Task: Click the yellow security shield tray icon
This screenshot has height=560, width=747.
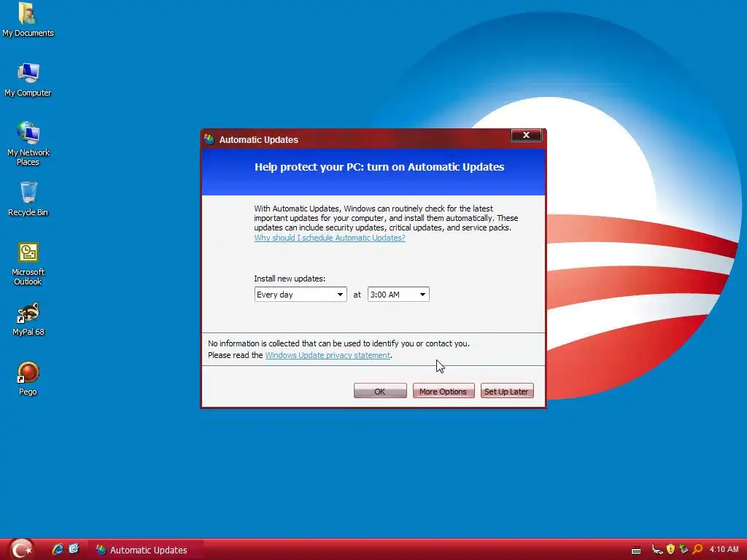Action: click(x=671, y=550)
